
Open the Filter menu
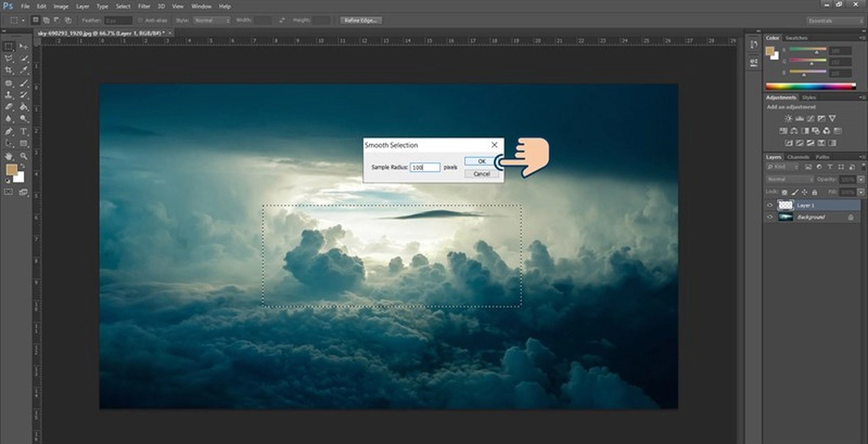[x=144, y=6]
